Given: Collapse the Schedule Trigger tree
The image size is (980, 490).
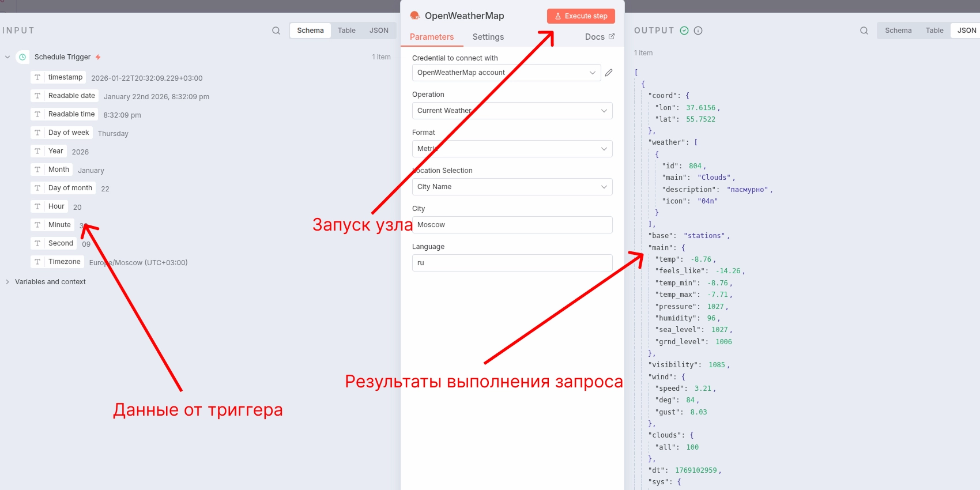Looking at the screenshot, I should coord(7,57).
